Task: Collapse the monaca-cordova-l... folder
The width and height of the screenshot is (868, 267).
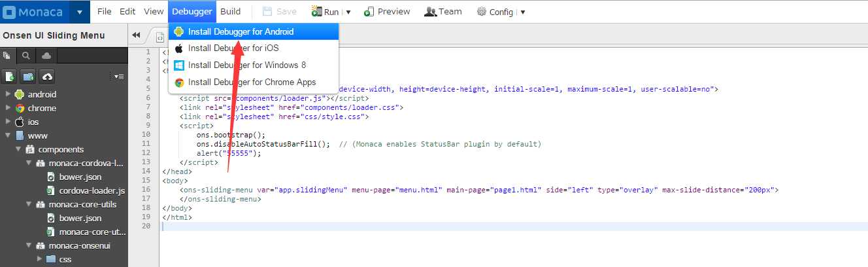Action: tap(29, 163)
